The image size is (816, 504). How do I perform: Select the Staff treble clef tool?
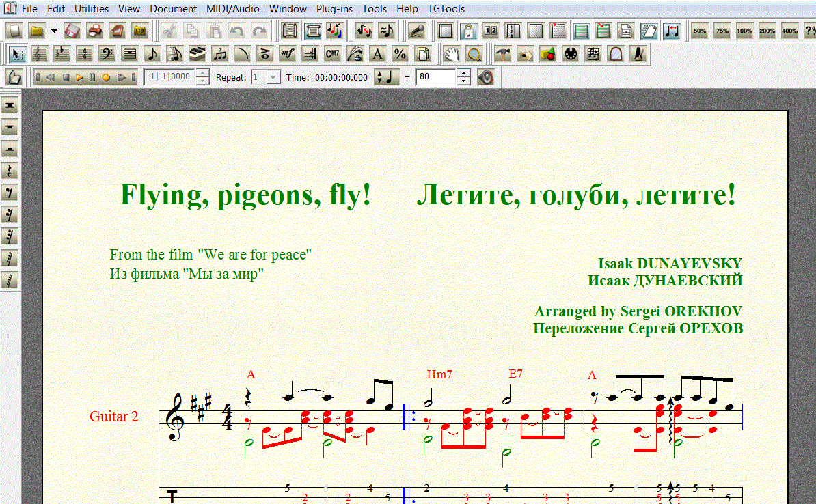(x=39, y=54)
